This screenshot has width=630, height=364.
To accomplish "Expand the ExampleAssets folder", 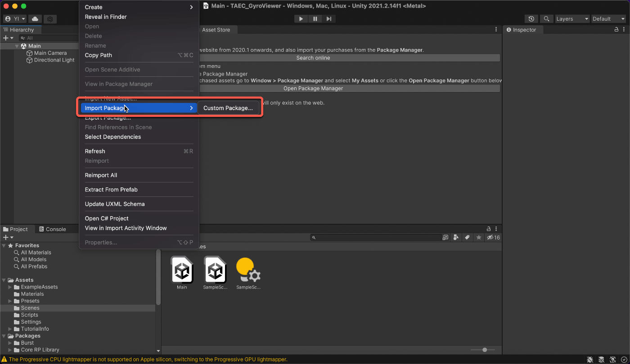I will point(10,287).
